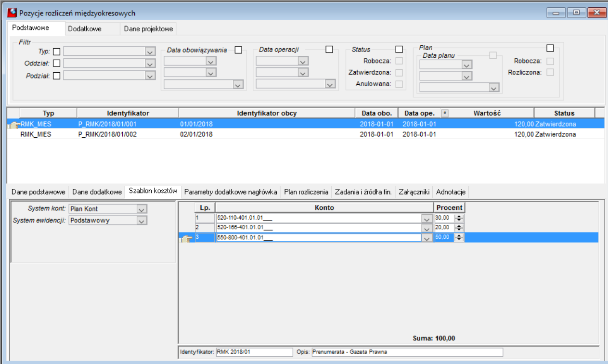Select the row P_RMK/2018/01/002
Image resolution: width=608 pixels, height=364 pixels.
306,134
